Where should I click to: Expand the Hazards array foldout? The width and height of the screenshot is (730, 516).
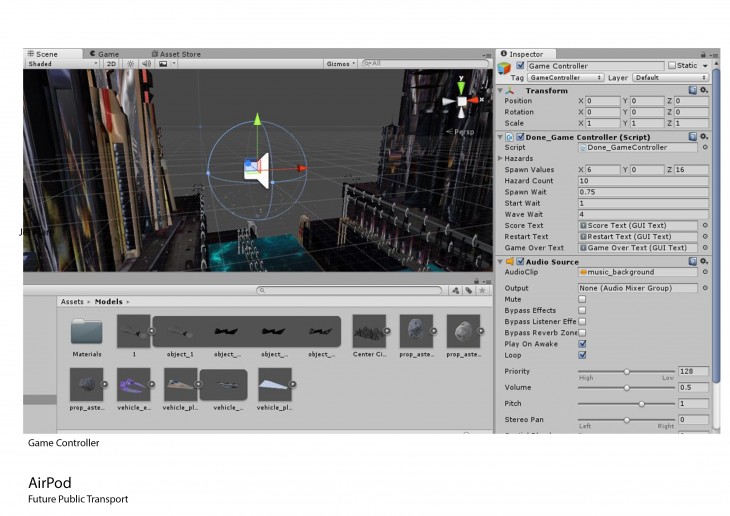501,158
